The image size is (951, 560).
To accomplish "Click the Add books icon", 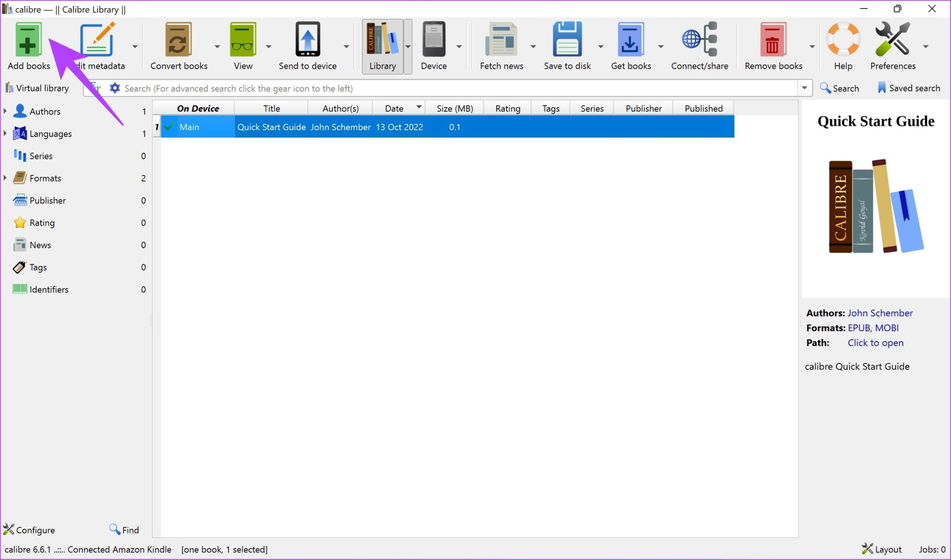I will coord(28,40).
